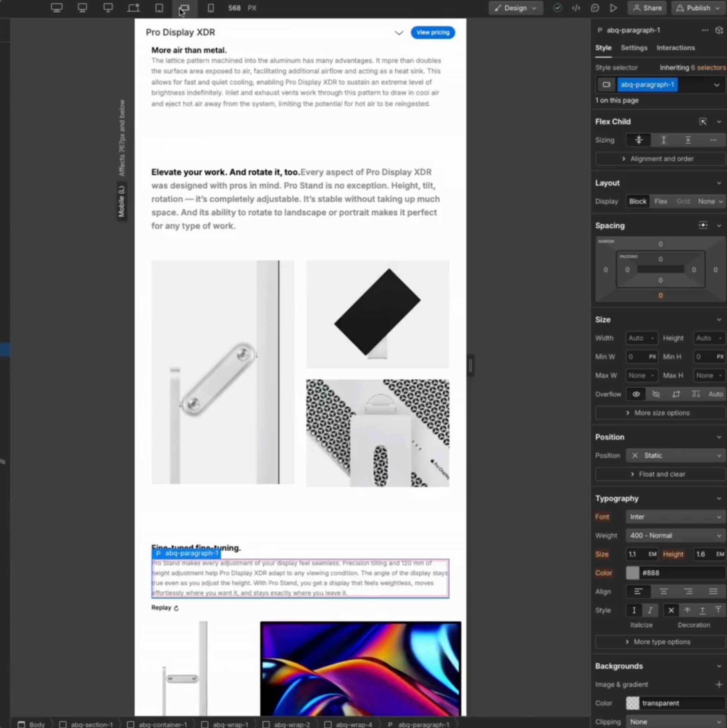Select the mobile portrait breakpoint icon
The height and width of the screenshot is (728, 727).
pyautogui.click(x=211, y=8)
